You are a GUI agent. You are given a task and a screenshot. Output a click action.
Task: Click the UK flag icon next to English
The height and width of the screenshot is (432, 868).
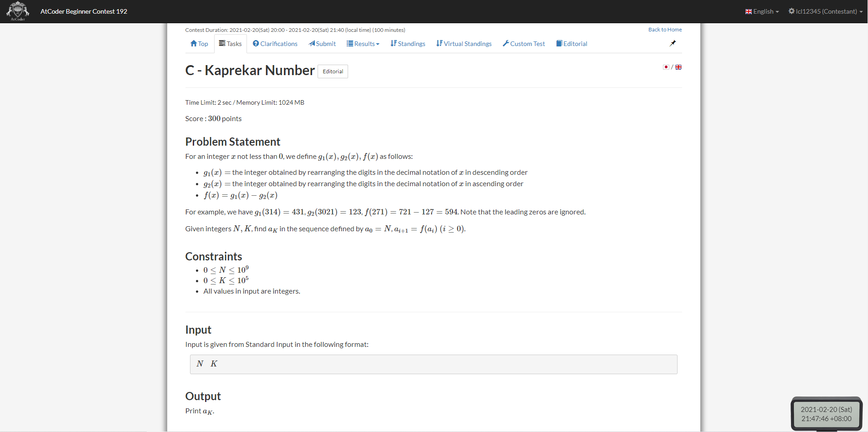[x=749, y=12]
